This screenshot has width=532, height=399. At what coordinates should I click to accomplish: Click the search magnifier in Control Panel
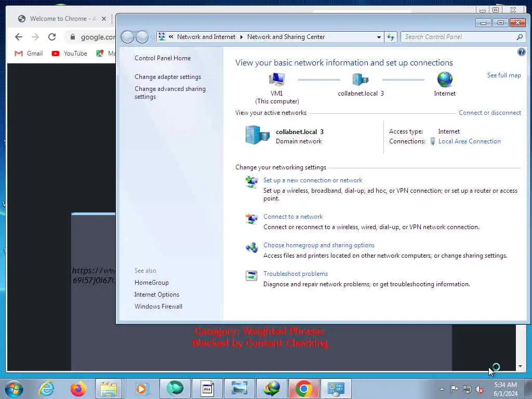[520, 37]
